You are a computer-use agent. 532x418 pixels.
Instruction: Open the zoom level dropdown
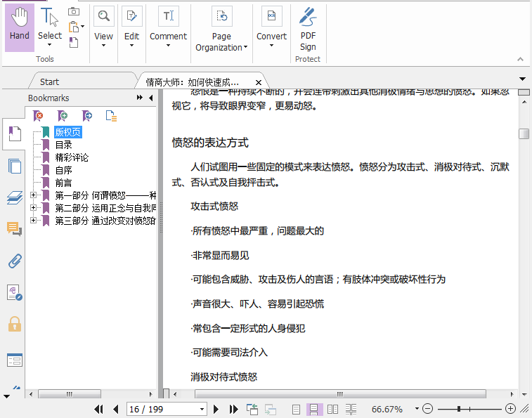pyautogui.click(x=417, y=408)
